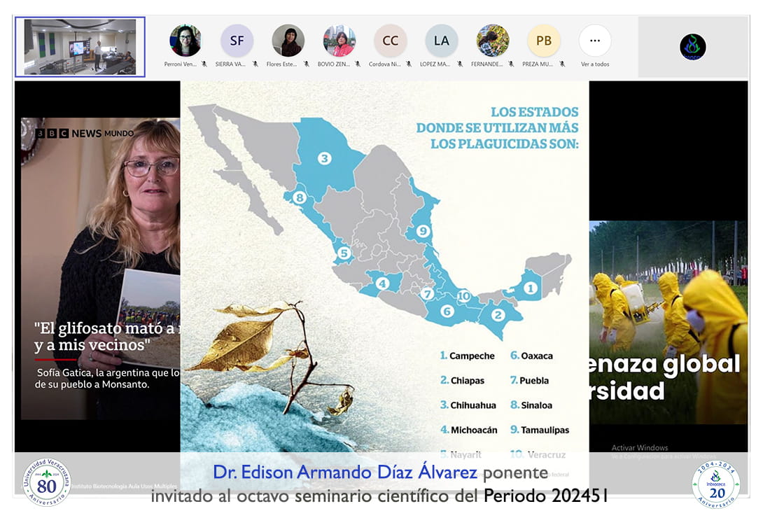Viewport: 763px width, 532px height.
Task: Click Perroni's profile photo avatar
Action: (185, 41)
